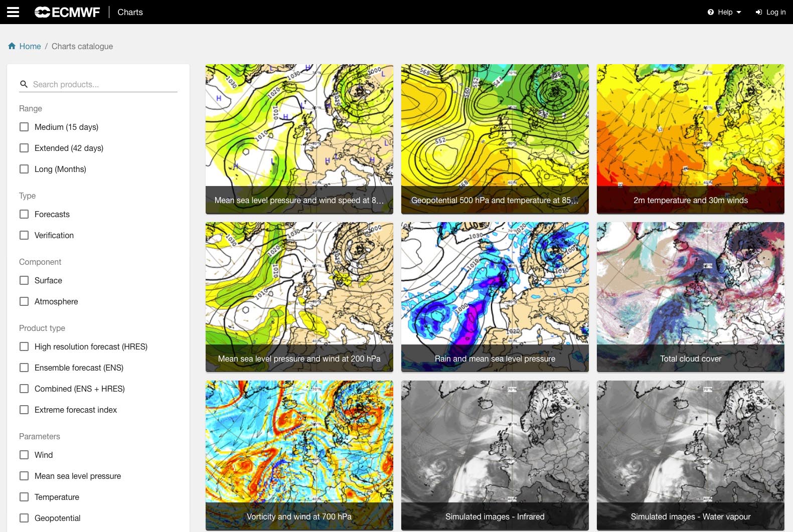Viewport: 793px width, 532px height.
Task: Enable the Verification type filter
Action: tap(24, 235)
